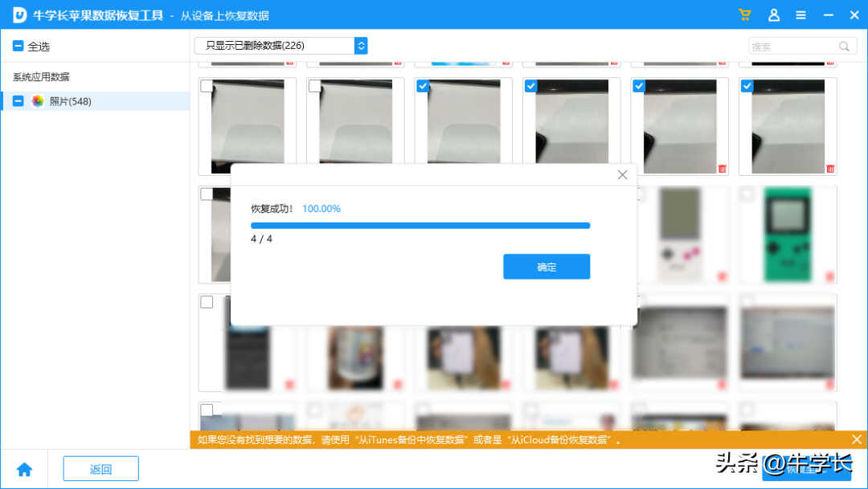Close the orange notification banner
This screenshot has height=489, width=868.
(x=857, y=439)
